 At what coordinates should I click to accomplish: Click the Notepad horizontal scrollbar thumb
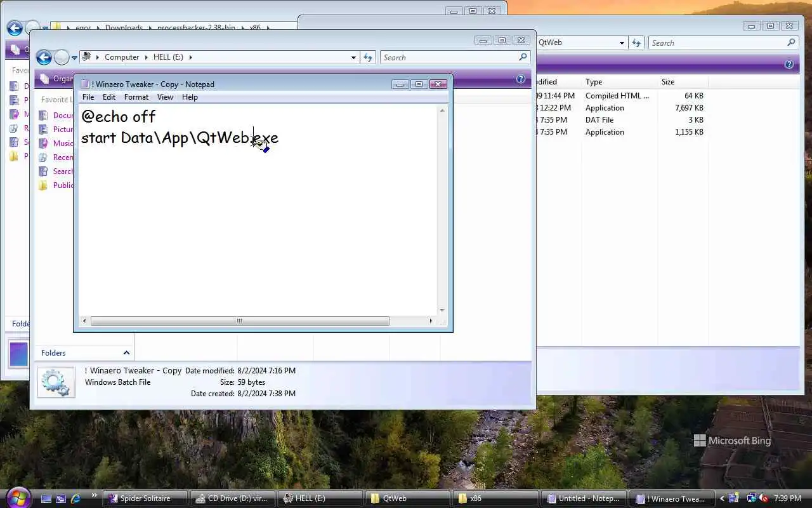coord(240,321)
